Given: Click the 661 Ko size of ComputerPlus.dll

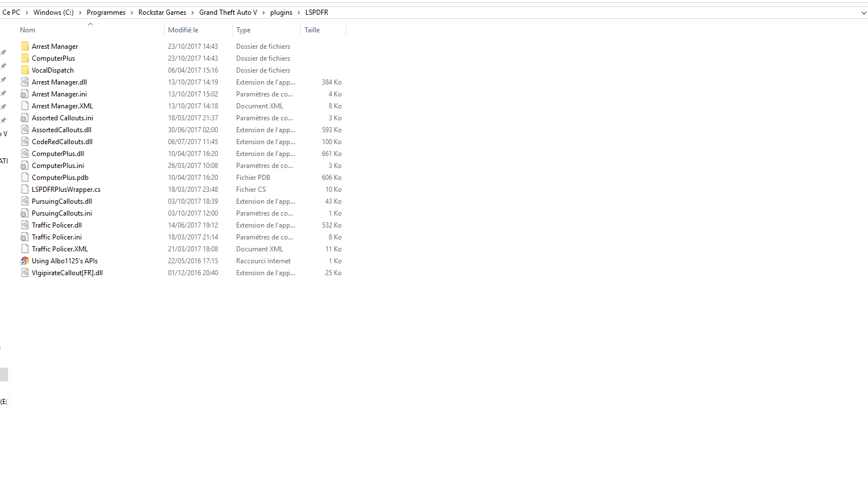Looking at the screenshot, I should coord(332,154).
